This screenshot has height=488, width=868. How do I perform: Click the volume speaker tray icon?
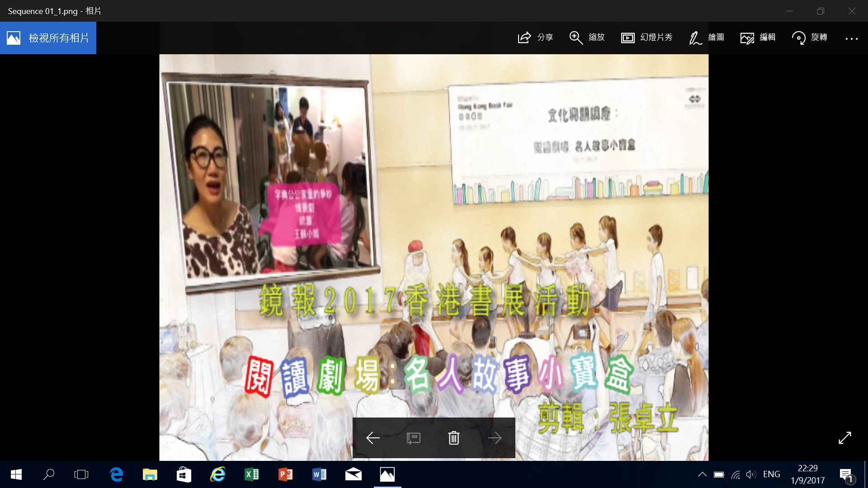pyautogui.click(x=751, y=474)
